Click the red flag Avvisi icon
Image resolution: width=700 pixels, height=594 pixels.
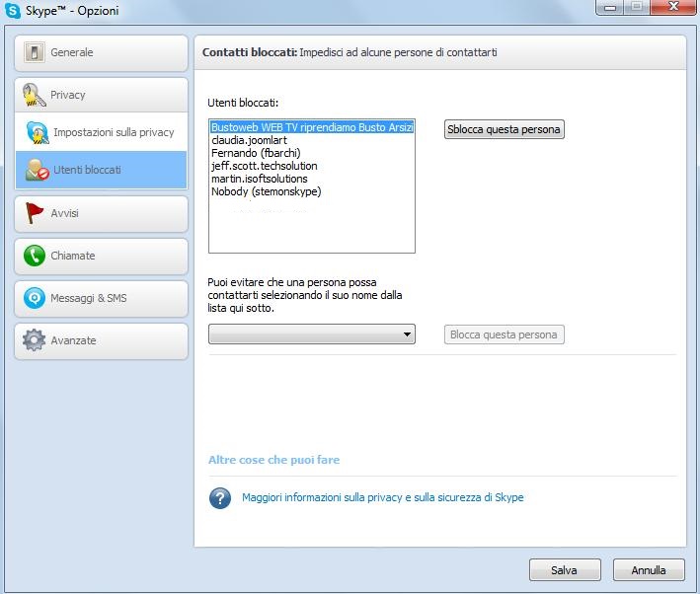click(34, 213)
